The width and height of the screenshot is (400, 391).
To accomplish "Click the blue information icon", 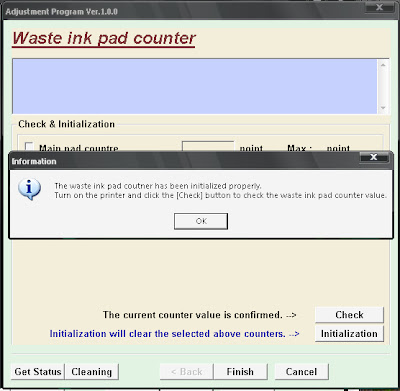I will point(29,189).
